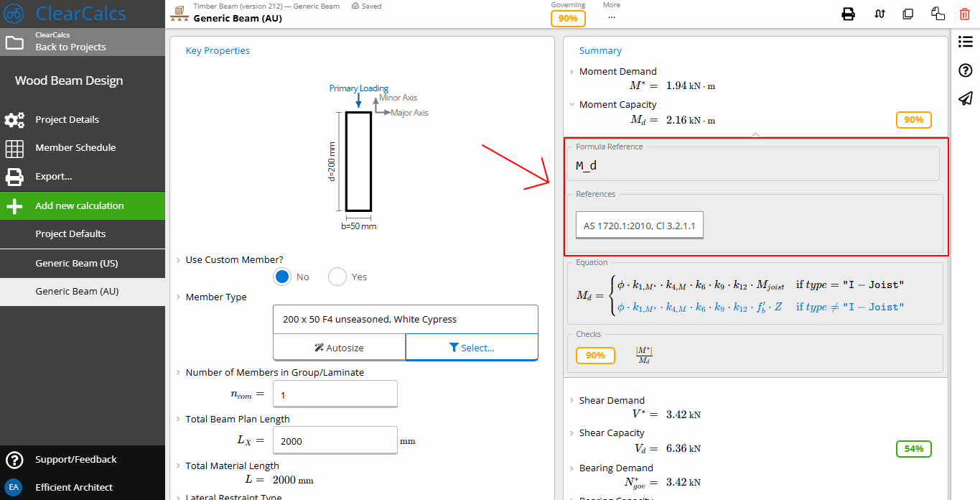
Task: Click the Generic Beam (AU) page title
Action: 238,19
